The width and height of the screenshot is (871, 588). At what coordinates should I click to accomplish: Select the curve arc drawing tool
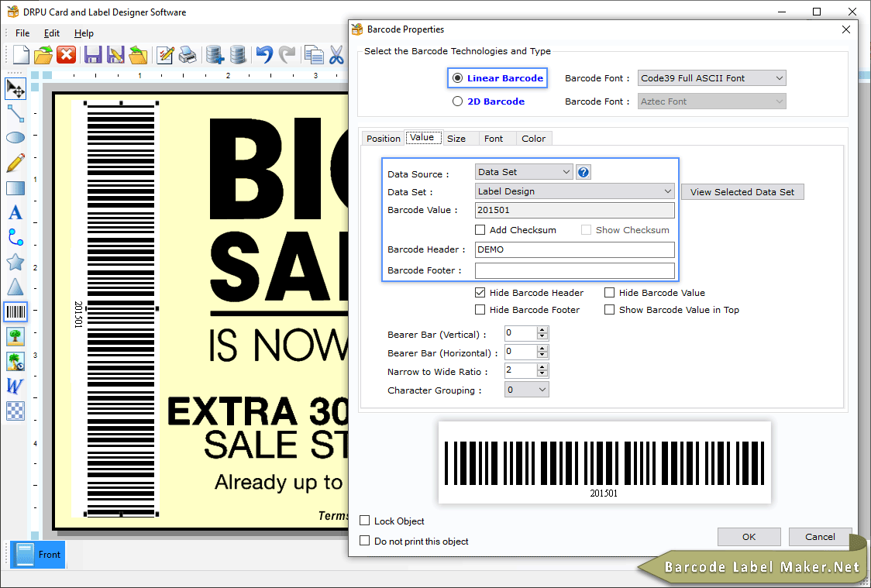15,237
